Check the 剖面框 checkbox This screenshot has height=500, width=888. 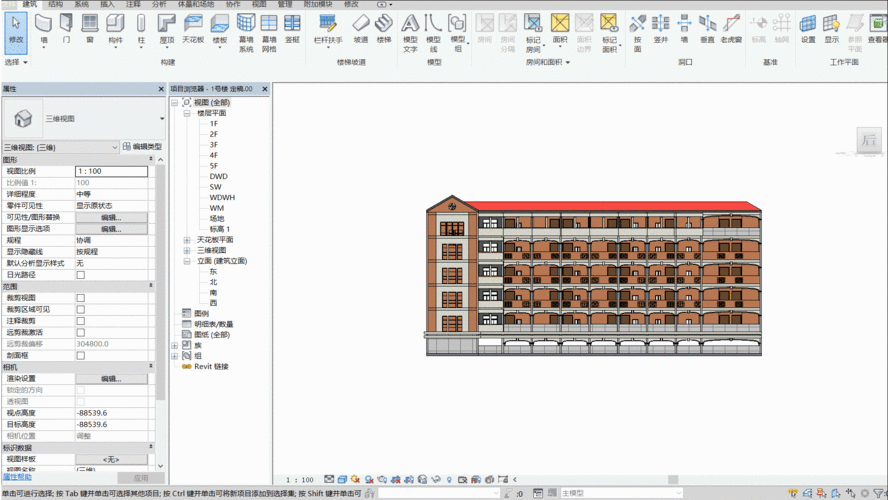coord(81,355)
